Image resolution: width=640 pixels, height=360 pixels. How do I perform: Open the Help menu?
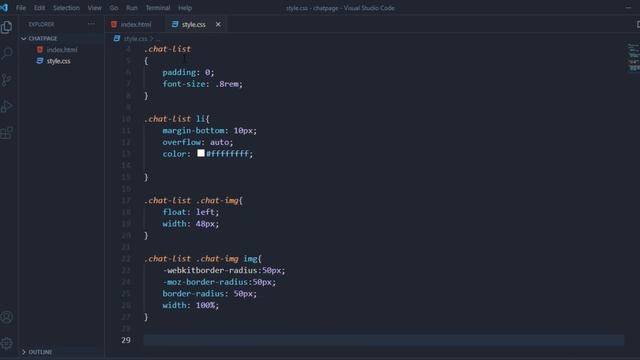pos(185,8)
